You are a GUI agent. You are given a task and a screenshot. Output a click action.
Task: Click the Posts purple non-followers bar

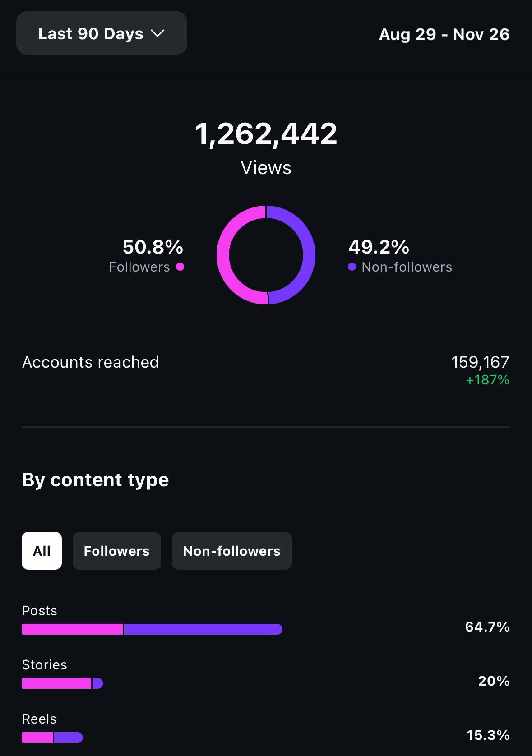pyautogui.click(x=203, y=629)
